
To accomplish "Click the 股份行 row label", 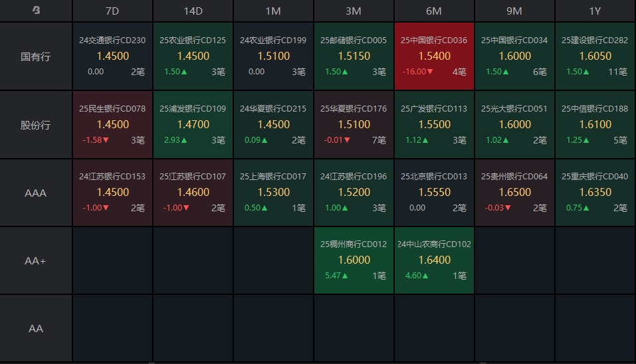I will tap(36, 125).
